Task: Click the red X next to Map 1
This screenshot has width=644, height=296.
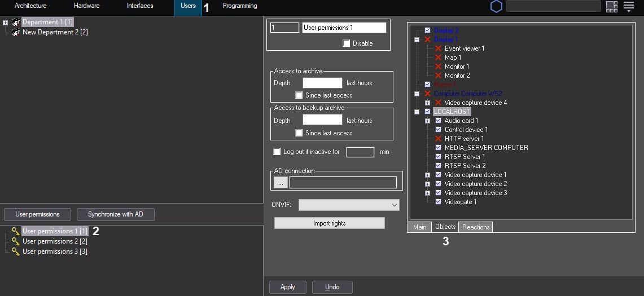Action: click(x=438, y=58)
